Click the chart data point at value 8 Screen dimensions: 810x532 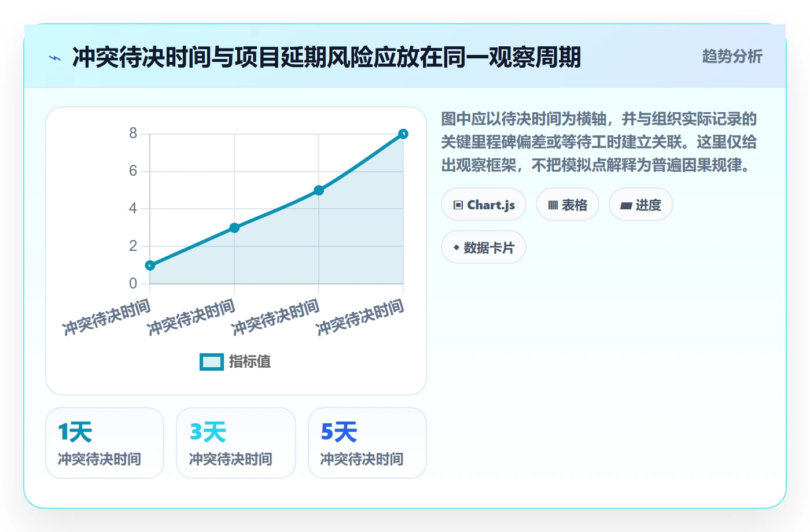point(403,134)
